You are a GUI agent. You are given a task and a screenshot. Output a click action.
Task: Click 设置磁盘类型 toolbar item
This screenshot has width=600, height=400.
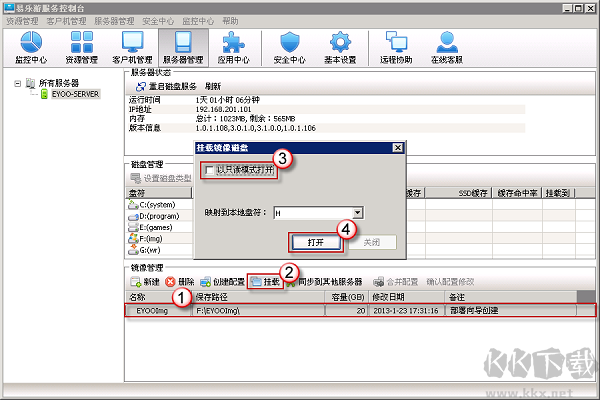point(161,178)
